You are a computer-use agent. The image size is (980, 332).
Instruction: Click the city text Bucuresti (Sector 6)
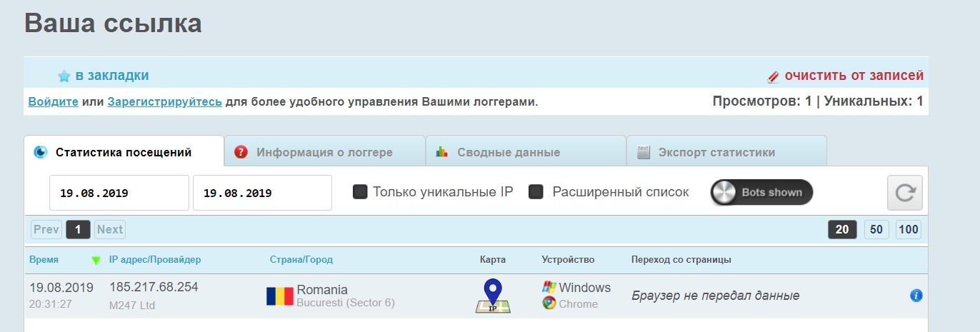point(346,303)
